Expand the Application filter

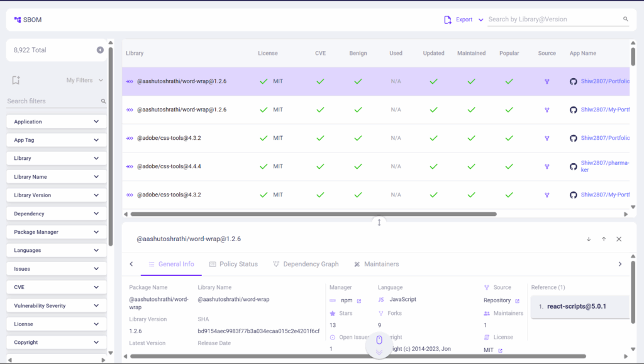56,122
